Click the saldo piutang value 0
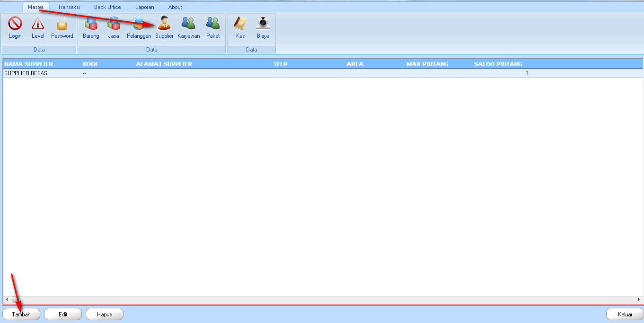The image size is (644, 323). (x=527, y=73)
